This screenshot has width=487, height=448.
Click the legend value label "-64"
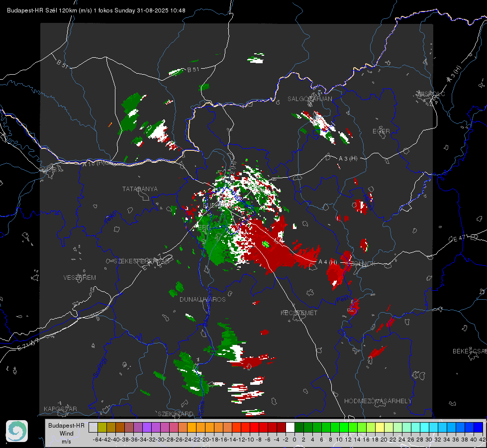pyautogui.click(x=97, y=440)
